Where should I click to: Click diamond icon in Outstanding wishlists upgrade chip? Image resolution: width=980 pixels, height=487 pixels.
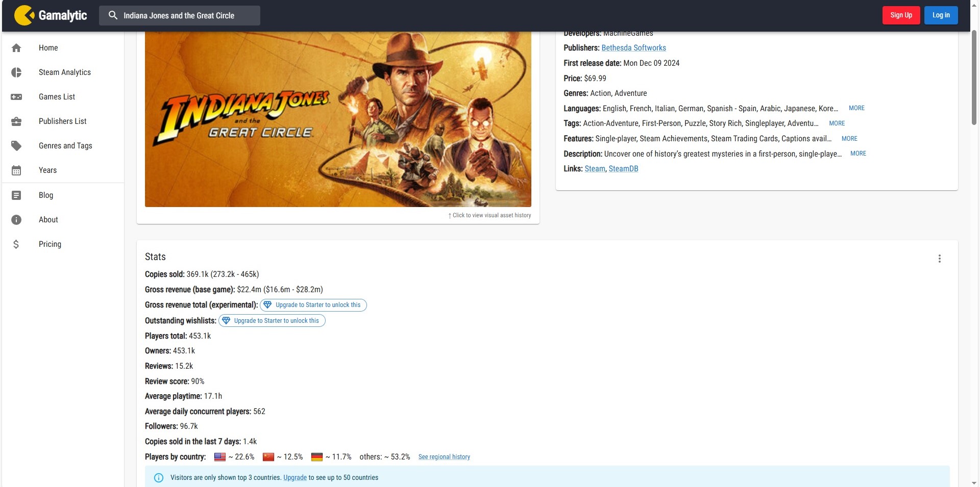(226, 321)
